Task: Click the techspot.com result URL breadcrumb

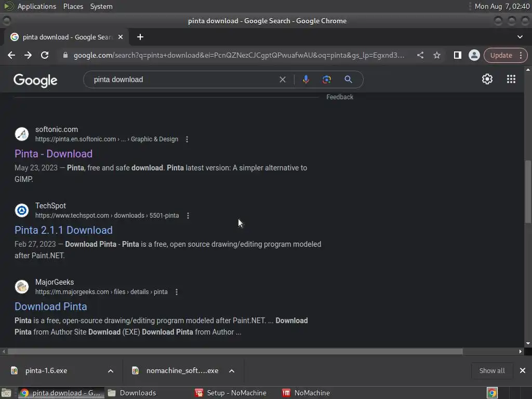Action: [107, 216]
